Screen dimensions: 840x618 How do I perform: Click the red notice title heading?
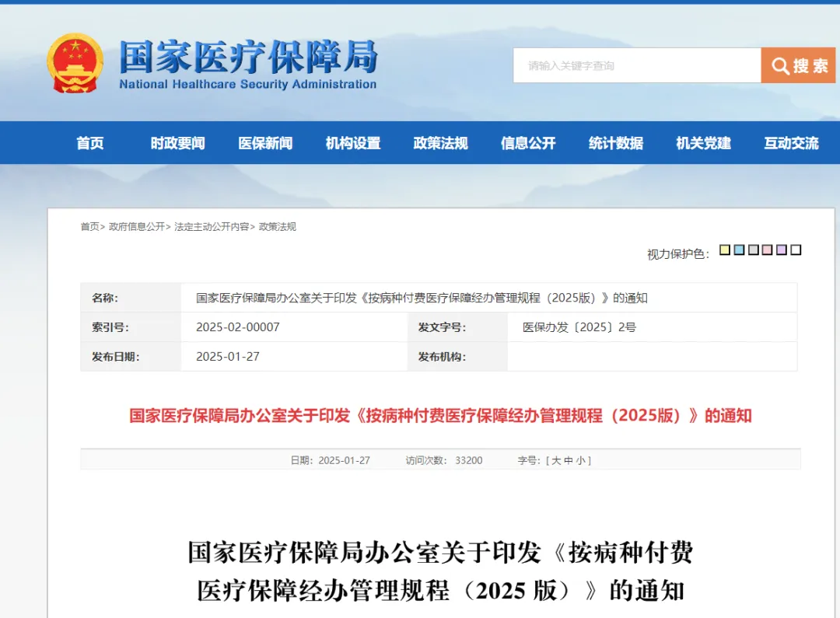[440, 416]
